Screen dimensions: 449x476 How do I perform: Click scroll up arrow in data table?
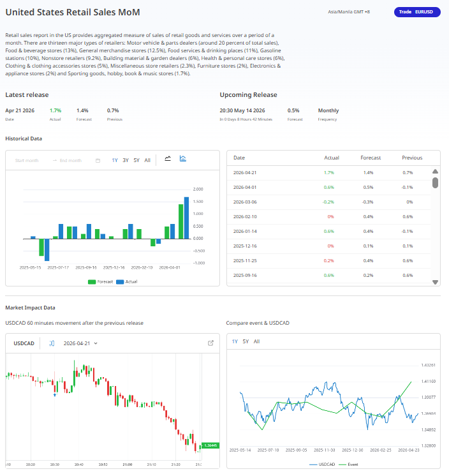pos(435,171)
